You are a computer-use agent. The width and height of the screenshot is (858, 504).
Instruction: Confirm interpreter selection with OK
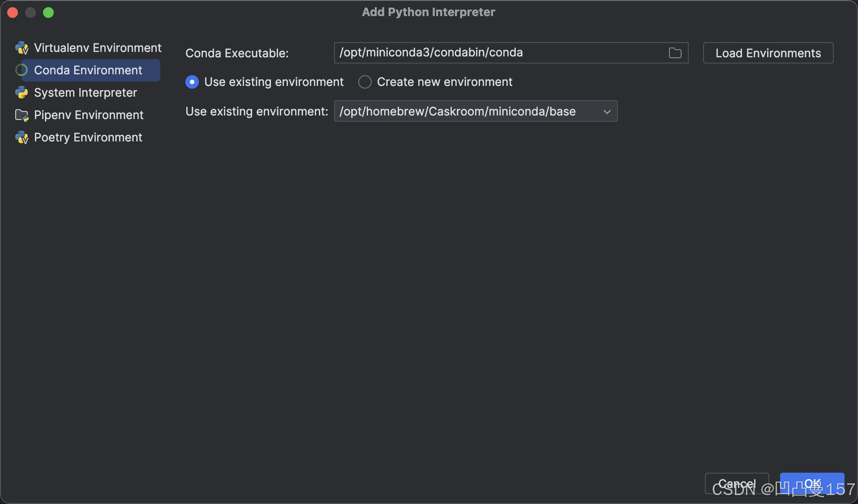tap(811, 484)
